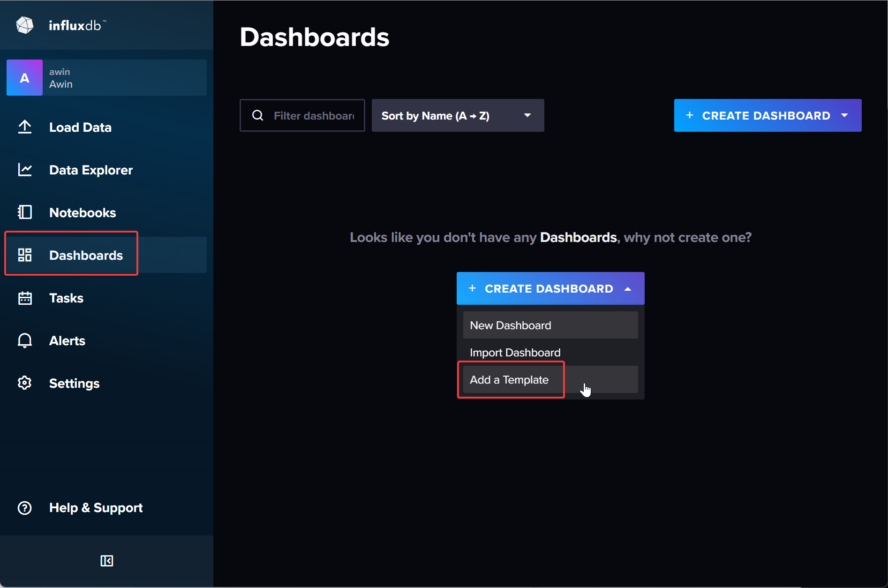Go to Data Explorer page

(x=91, y=170)
